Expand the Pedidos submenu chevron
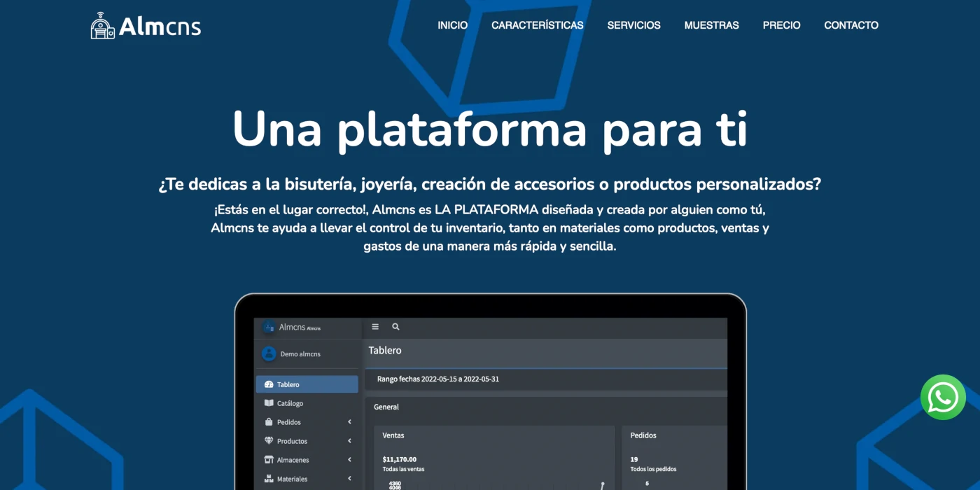980x490 pixels. pyautogui.click(x=349, y=422)
